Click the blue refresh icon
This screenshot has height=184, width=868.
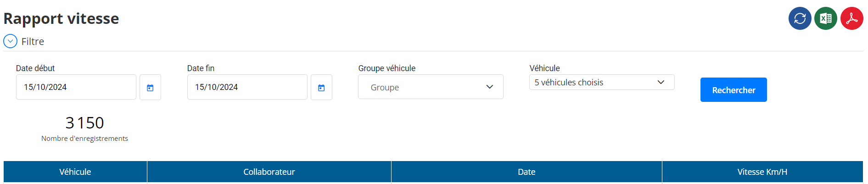800,18
